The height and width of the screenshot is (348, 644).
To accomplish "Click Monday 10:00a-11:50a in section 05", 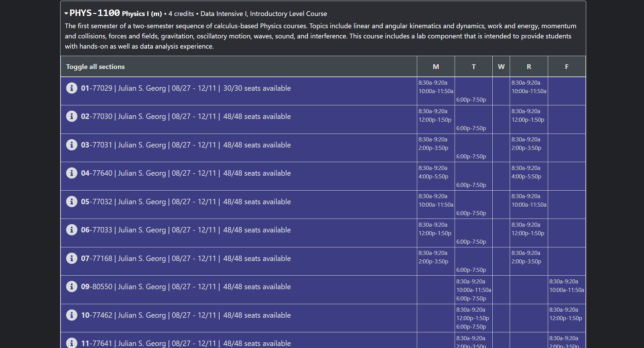I will pyautogui.click(x=436, y=205).
